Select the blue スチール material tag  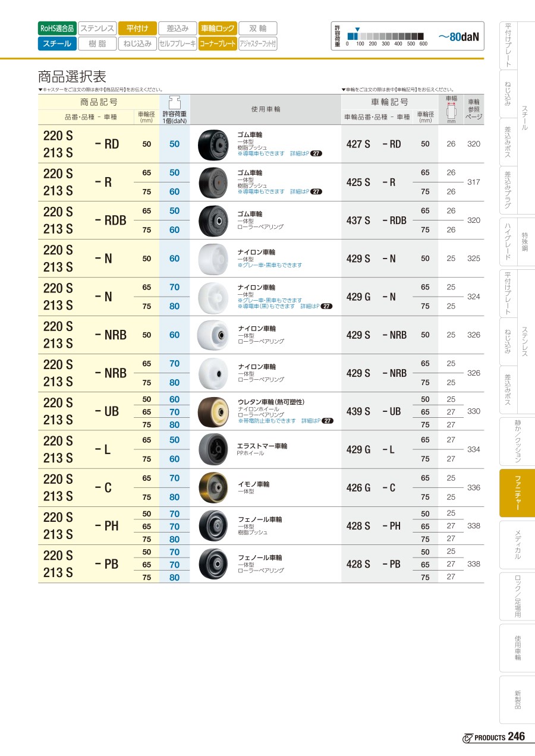pos(57,43)
